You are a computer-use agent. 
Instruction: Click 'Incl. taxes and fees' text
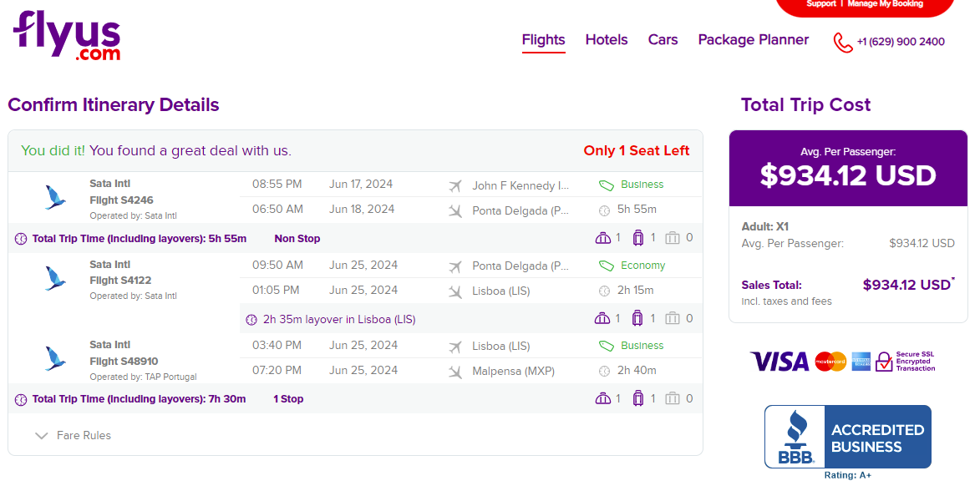786,301
